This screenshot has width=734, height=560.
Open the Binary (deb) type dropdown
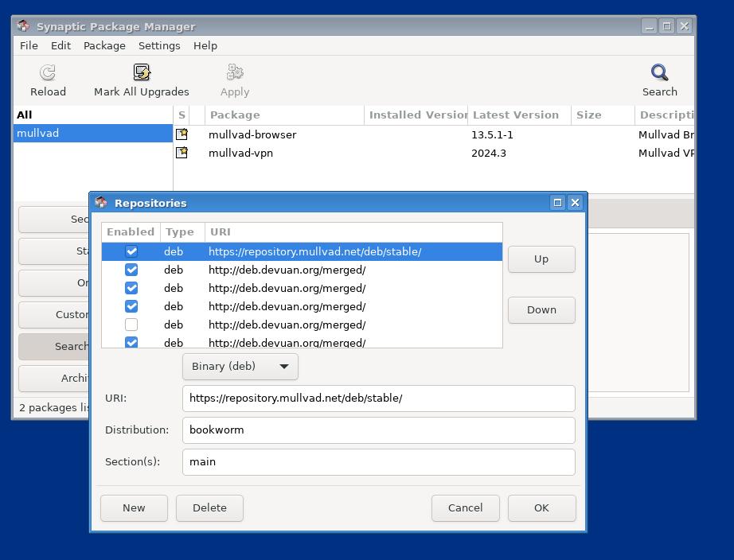240,367
